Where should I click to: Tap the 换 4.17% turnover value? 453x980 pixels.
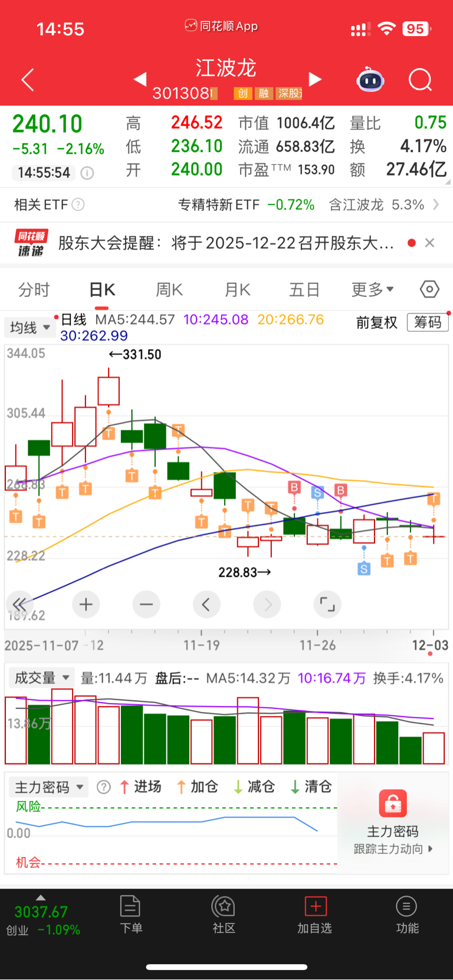pyautogui.click(x=398, y=146)
